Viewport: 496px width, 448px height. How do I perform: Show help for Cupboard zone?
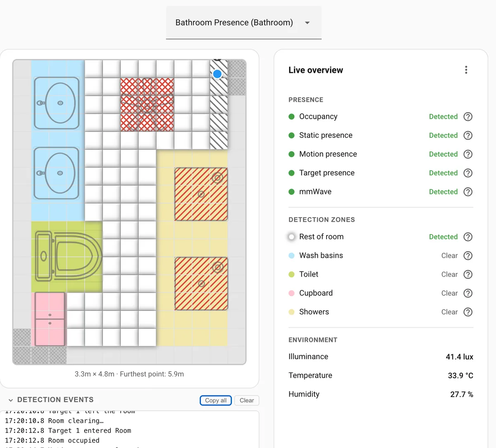coord(468,293)
